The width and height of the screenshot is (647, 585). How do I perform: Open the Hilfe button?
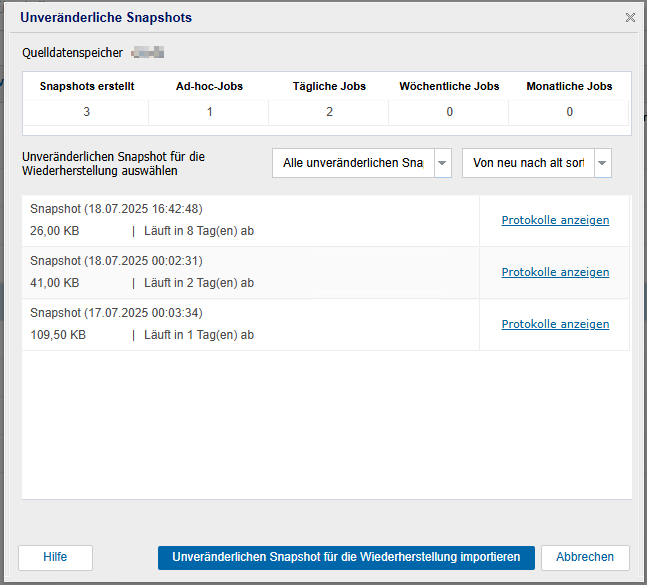[55, 557]
